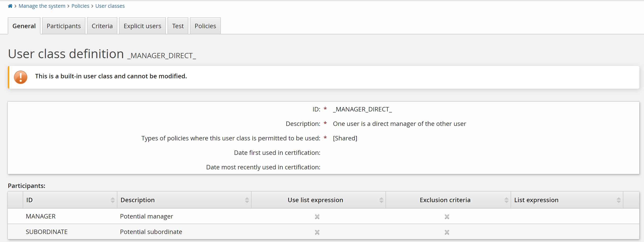Click MANAGER row Use list expression X icon
Image resolution: width=644 pixels, height=242 pixels.
click(x=317, y=217)
